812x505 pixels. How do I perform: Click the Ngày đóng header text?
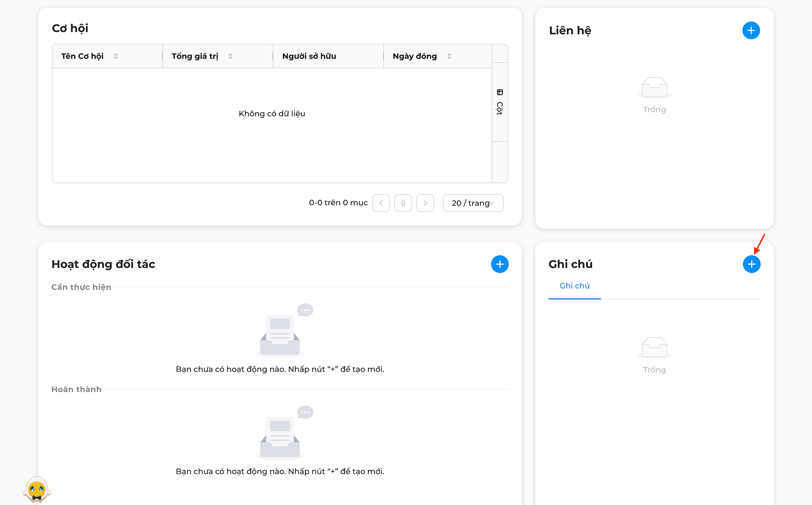(415, 56)
